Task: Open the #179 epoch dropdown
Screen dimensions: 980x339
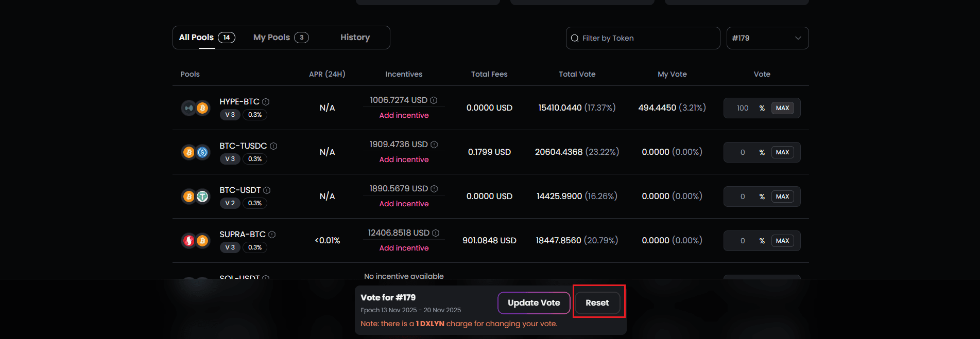Action: pyautogui.click(x=767, y=38)
